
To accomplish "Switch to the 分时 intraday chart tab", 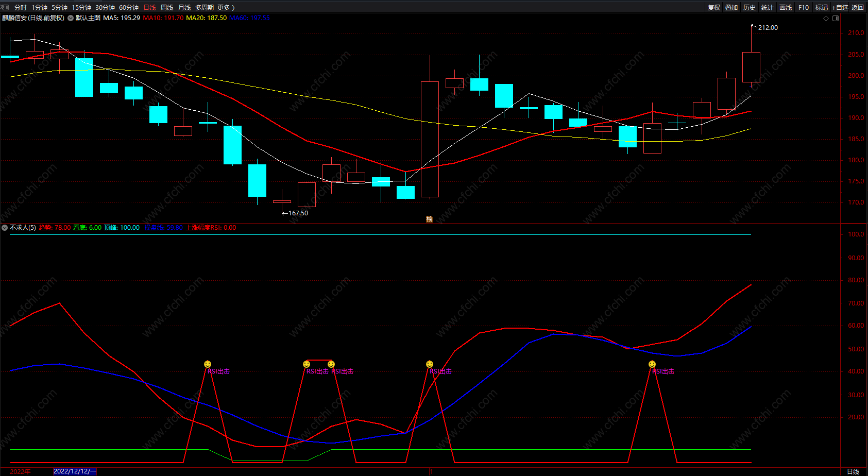I will [21, 8].
